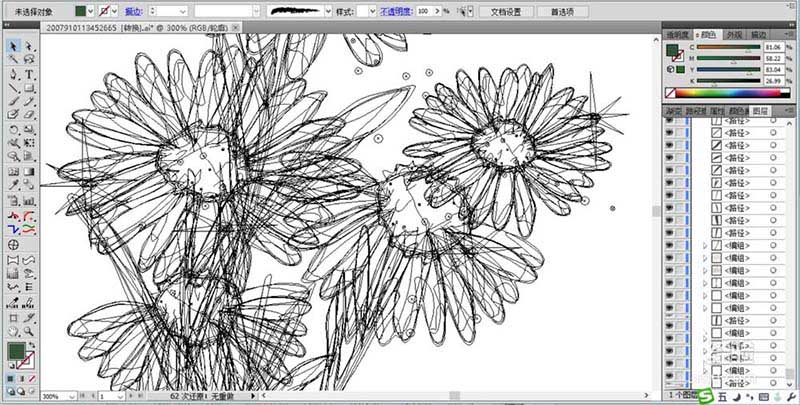Switch to the 渐变 panel tab
Image resolution: width=800 pixels, height=405 pixels.
point(674,111)
